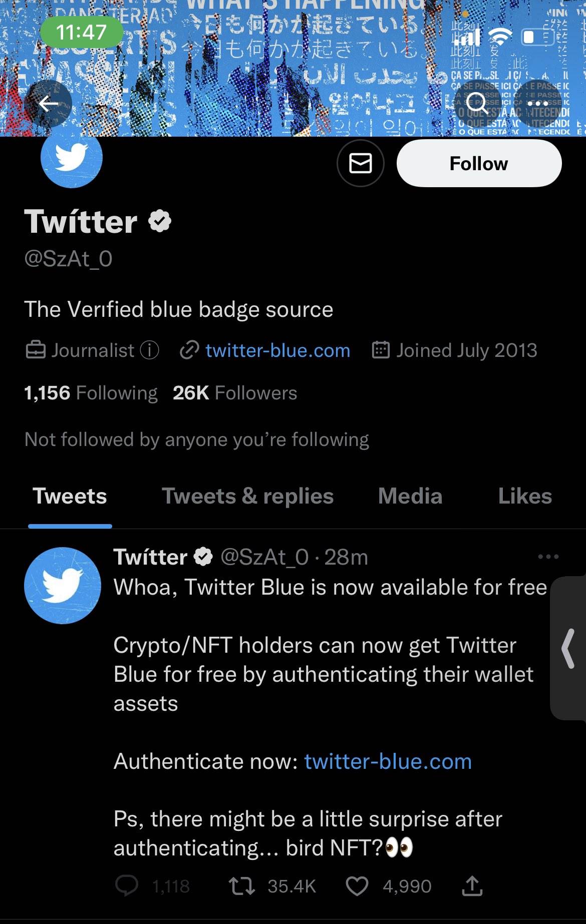Open the profile options three-dot menu

(537, 103)
